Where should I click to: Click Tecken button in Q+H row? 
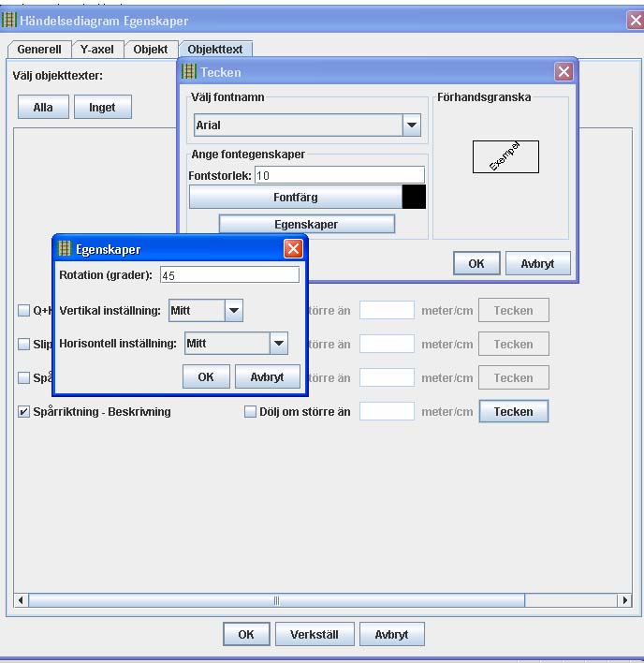click(514, 310)
